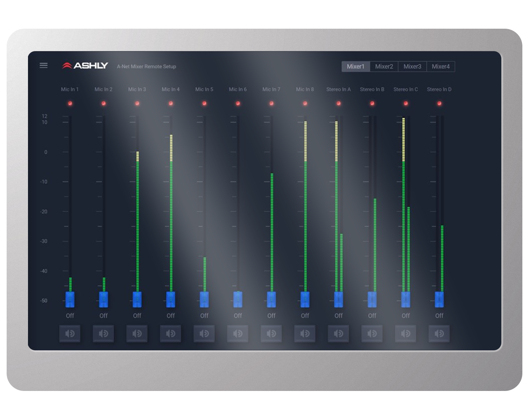The height and width of the screenshot is (420, 529).
Task: Toggle red indicator for Stereo In B
Action: 372,103
